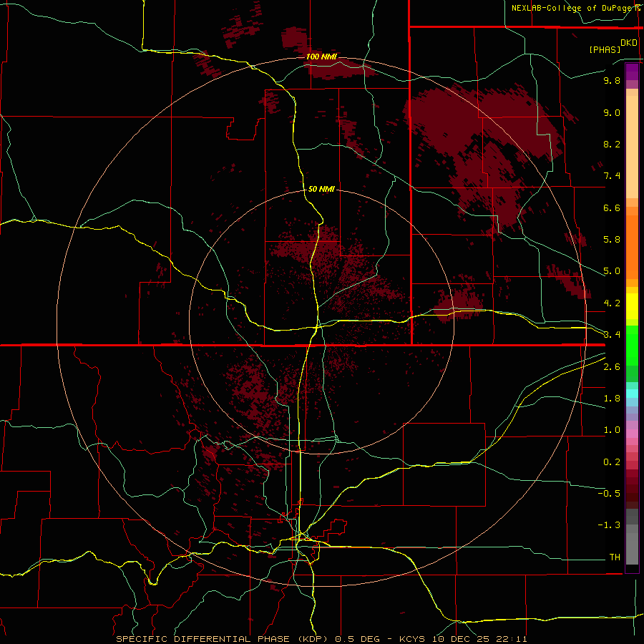
Task: Click the -0.5 value on the scale
Action: (x=609, y=494)
